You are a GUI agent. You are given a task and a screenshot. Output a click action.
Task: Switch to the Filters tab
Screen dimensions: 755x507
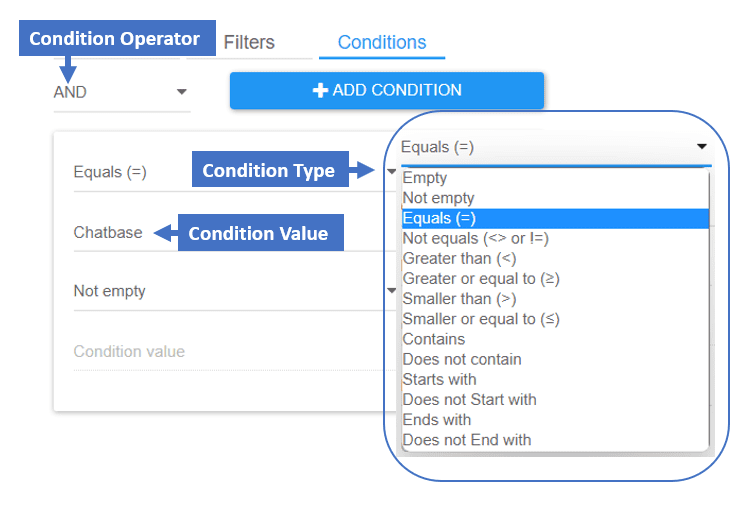coord(249,42)
